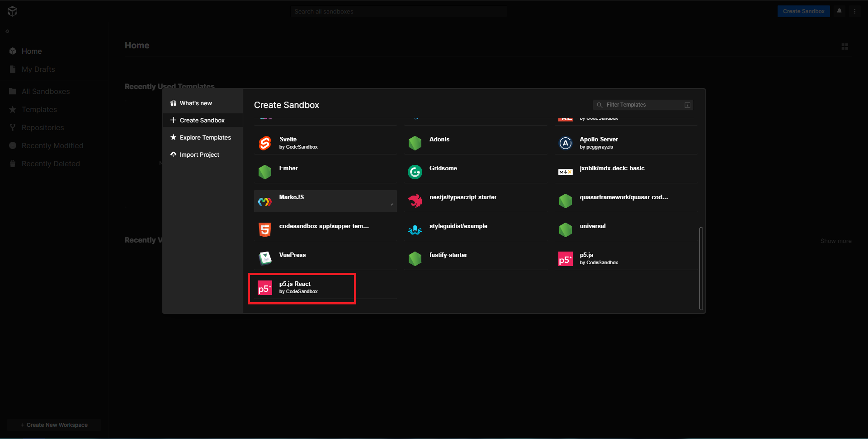Open Templates in sidebar
Viewport: 868px width, 439px height.
[x=39, y=109]
